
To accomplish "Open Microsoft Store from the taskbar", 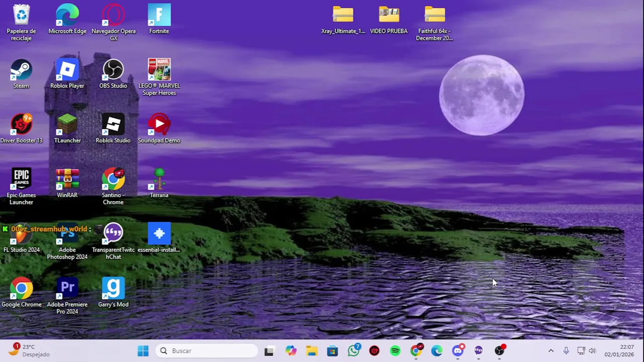I will (333, 351).
